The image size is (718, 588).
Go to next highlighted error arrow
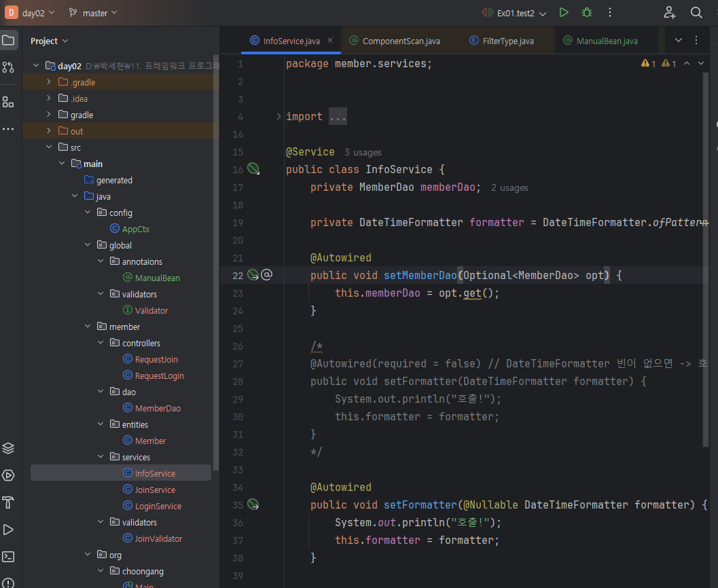[x=701, y=64]
